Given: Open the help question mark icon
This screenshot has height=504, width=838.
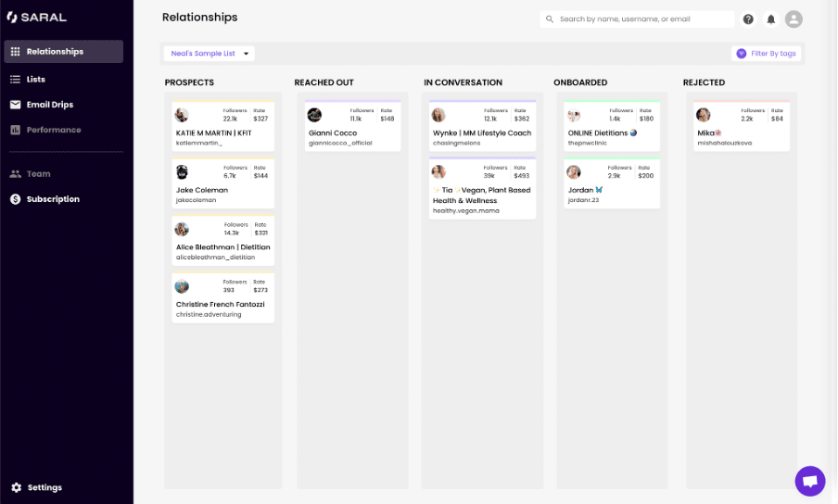Looking at the screenshot, I should [x=748, y=19].
